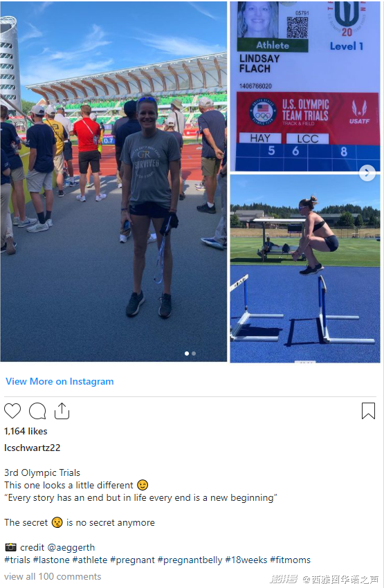The width and height of the screenshot is (384, 588).
Task: Advance carousel with the right arrow button
Action: pyautogui.click(x=367, y=173)
